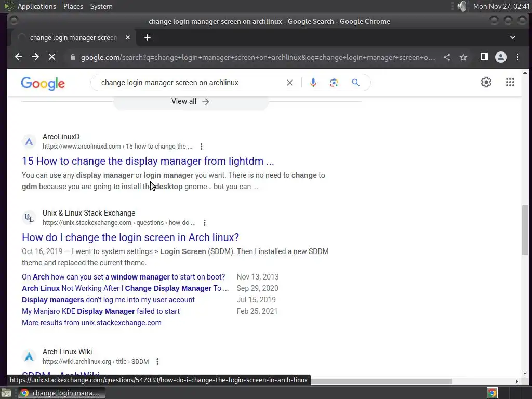
Task: Search by image with Google Lens
Action: (334, 83)
